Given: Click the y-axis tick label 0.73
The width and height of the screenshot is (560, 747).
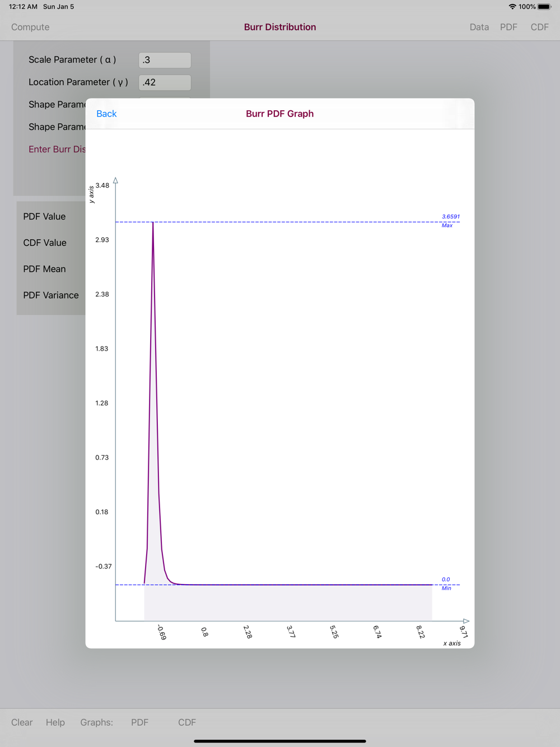Looking at the screenshot, I should tap(102, 457).
